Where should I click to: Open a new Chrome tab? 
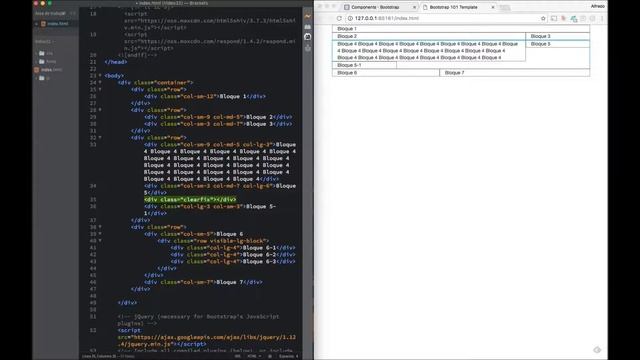point(505,8)
